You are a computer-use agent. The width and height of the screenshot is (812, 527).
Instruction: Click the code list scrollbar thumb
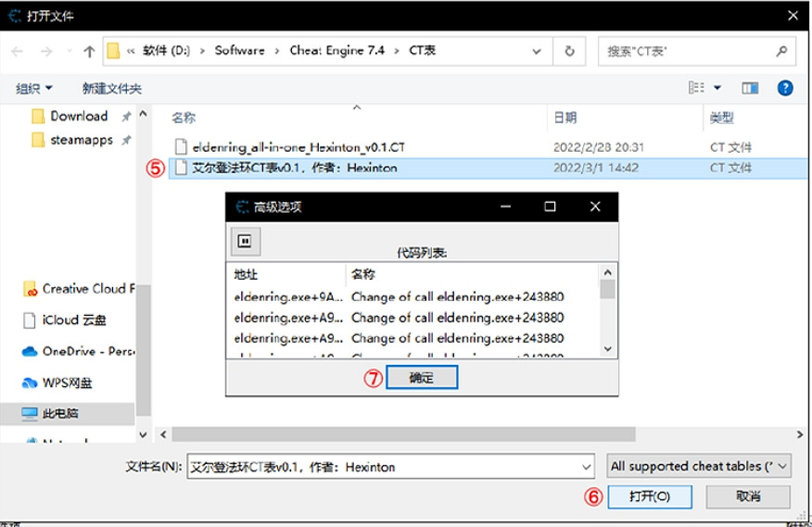(x=607, y=289)
